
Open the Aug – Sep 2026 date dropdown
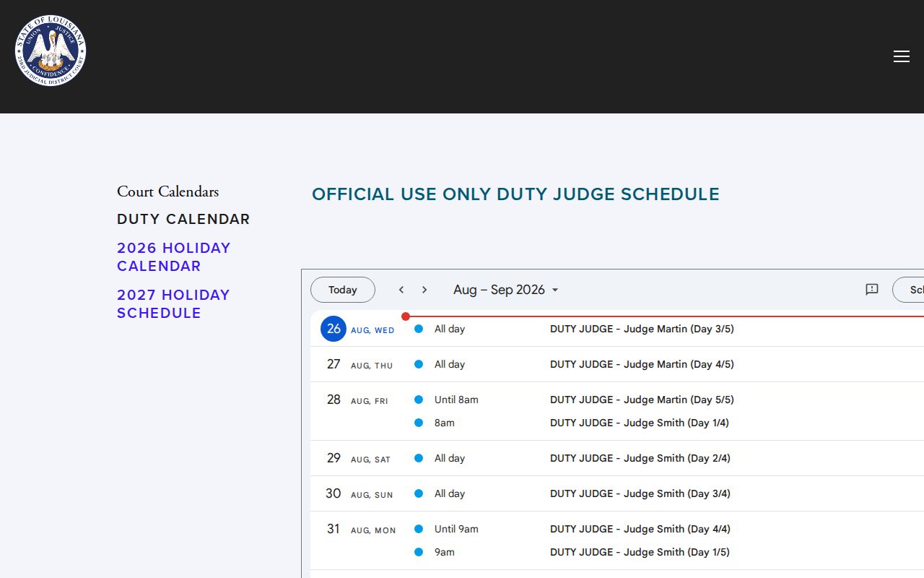[x=506, y=290]
